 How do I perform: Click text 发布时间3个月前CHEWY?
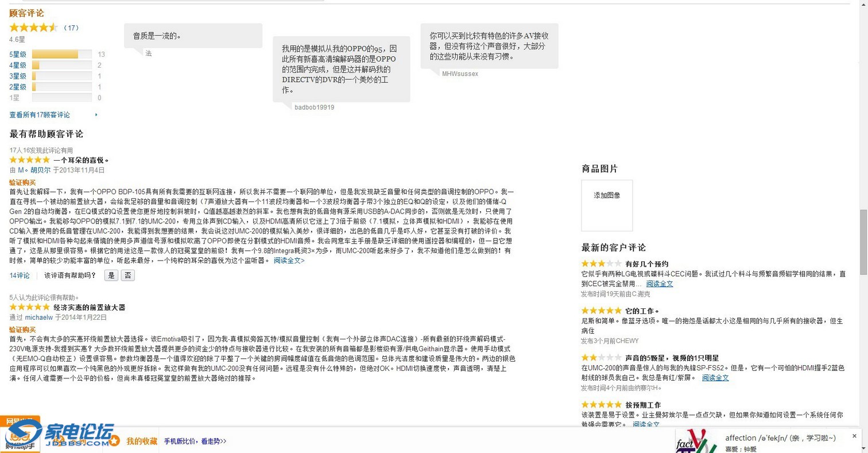pyautogui.click(x=610, y=340)
